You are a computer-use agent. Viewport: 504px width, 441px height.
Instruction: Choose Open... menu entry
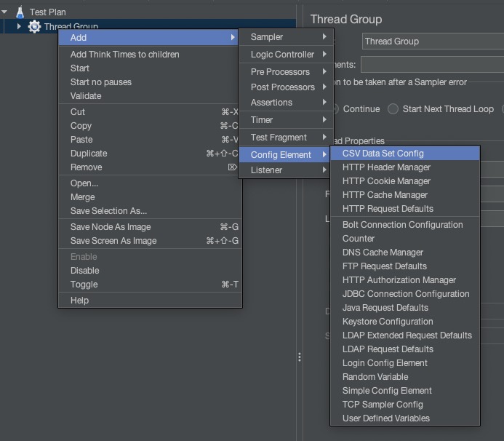[150, 183]
